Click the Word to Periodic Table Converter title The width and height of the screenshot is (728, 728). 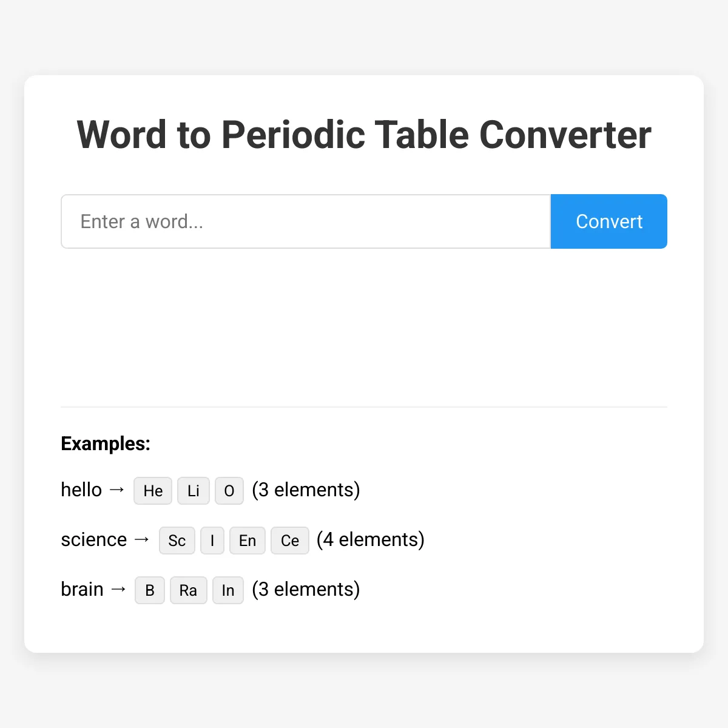pos(364,135)
